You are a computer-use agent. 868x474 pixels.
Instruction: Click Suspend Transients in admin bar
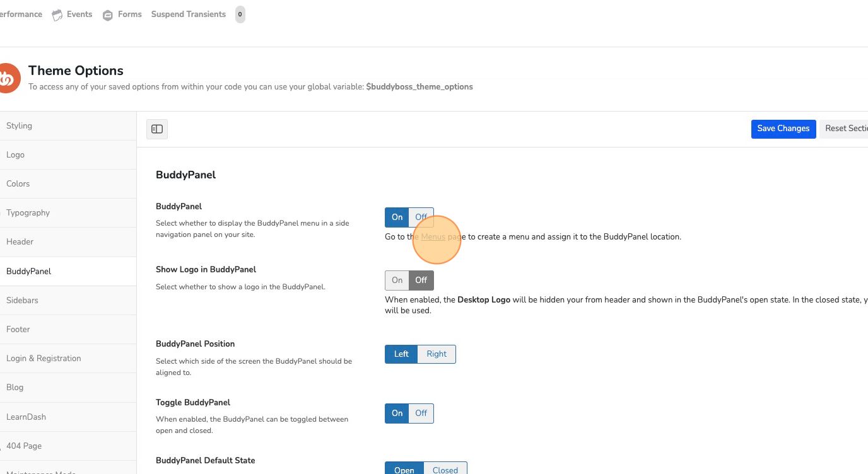pos(189,14)
